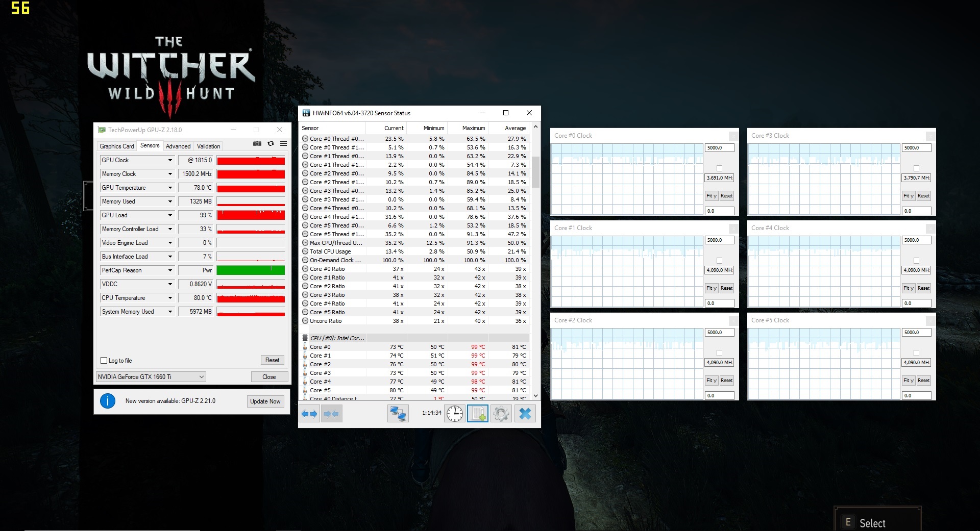Click the circle icon beside Core #3 Ratio
This screenshot has width=980, height=531.
pos(305,295)
